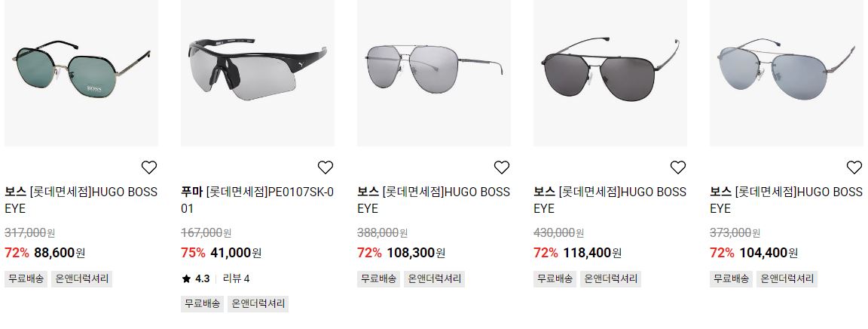Open the Puma sport sunglasses image
The image size is (868, 329).
click(x=258, y=72)
